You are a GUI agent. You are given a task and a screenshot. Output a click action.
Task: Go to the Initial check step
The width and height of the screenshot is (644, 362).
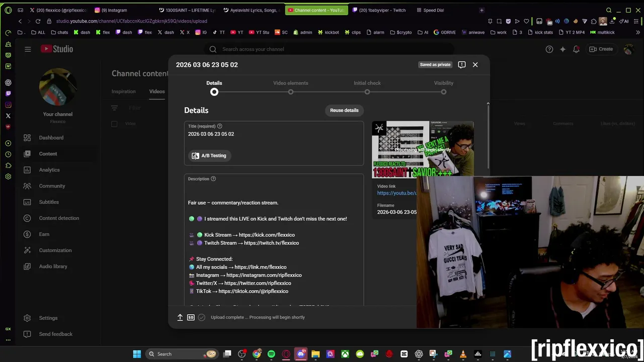coord(367,87)
